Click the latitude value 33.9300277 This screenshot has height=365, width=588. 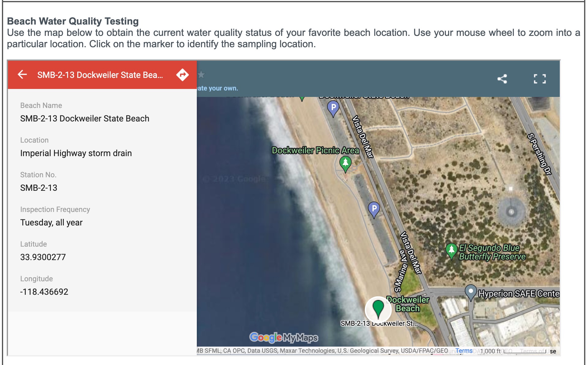pyautogui.click(x=43, y=257)
